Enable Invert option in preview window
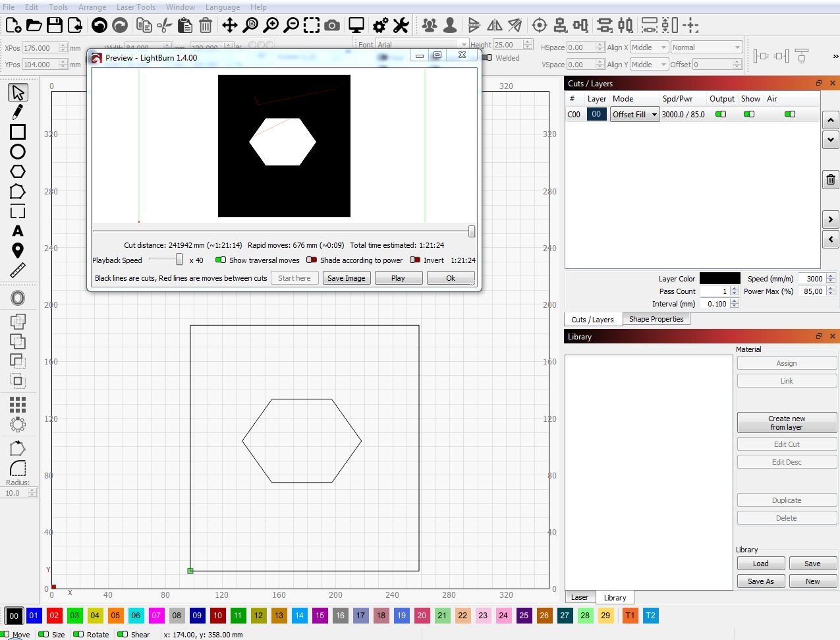Image resolution: width=840 pixels, height=640 pixels. pos(414,260)
